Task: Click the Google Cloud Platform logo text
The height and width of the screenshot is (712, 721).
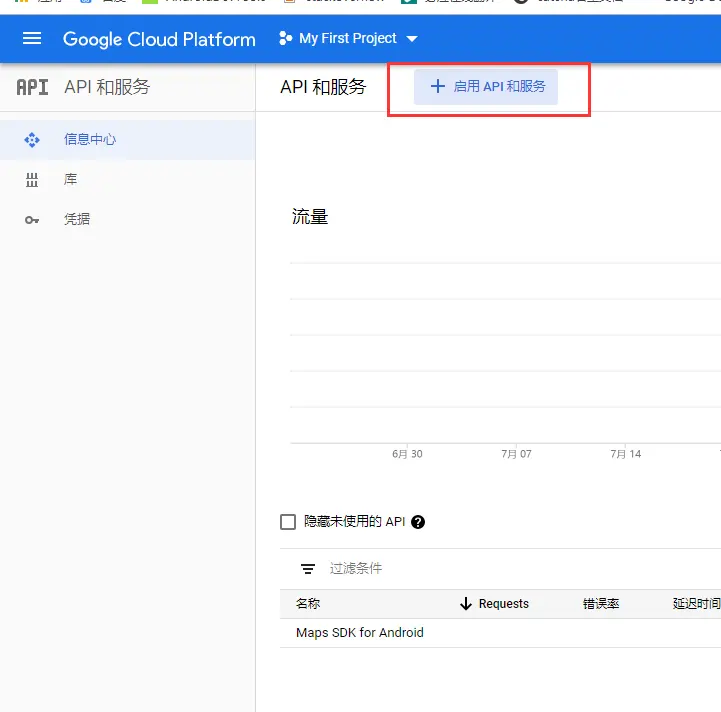Action: [x=159, y=40]
